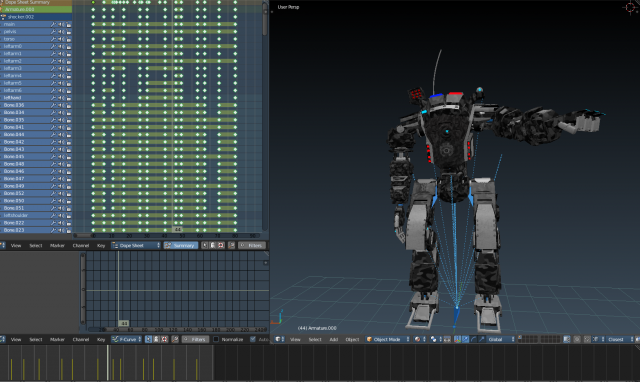Open the Channel menu in Dope Sheet header
Viewport: 640px width, 382px height.
81,245
